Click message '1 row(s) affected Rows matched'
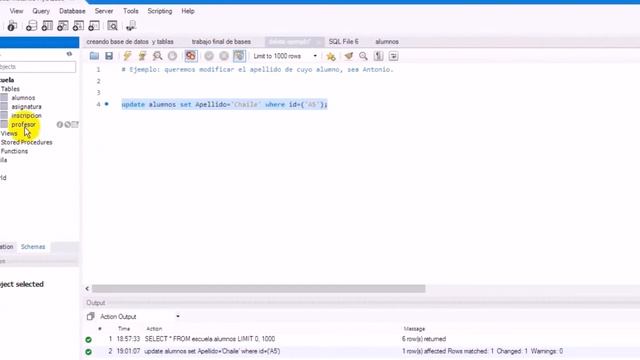 482,351
